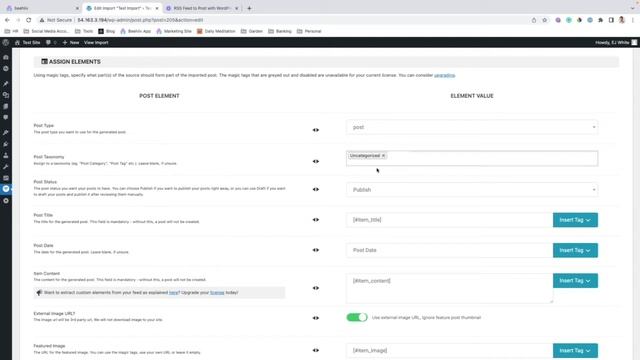Open the Users icon in WordPress sidebar
The height and width of the screenshot is (360, 640).
point(6,156)
